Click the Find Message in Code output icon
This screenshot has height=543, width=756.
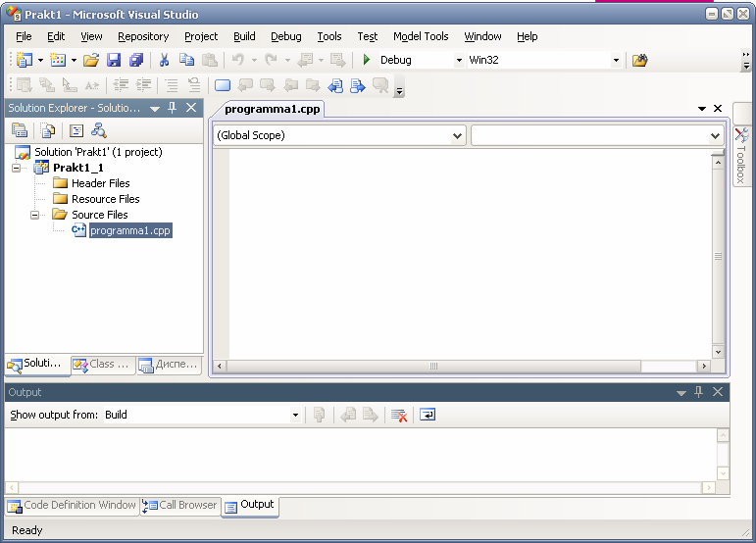tap(319, 415)
